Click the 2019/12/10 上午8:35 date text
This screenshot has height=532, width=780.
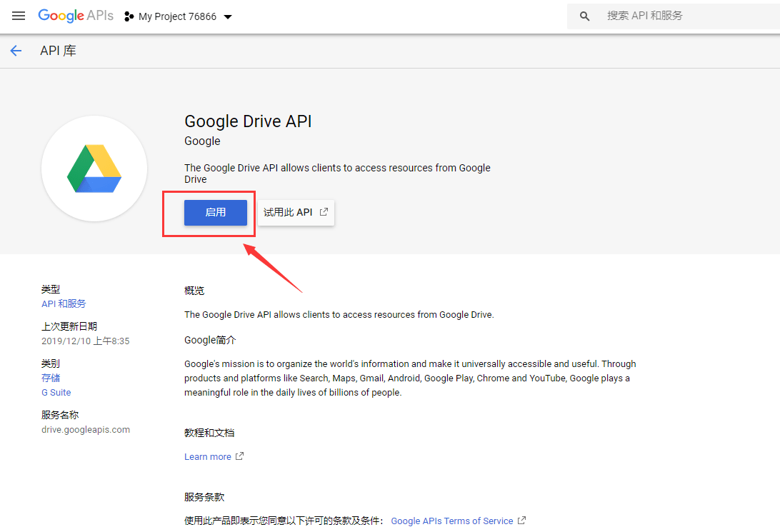[x=86, y=341]
